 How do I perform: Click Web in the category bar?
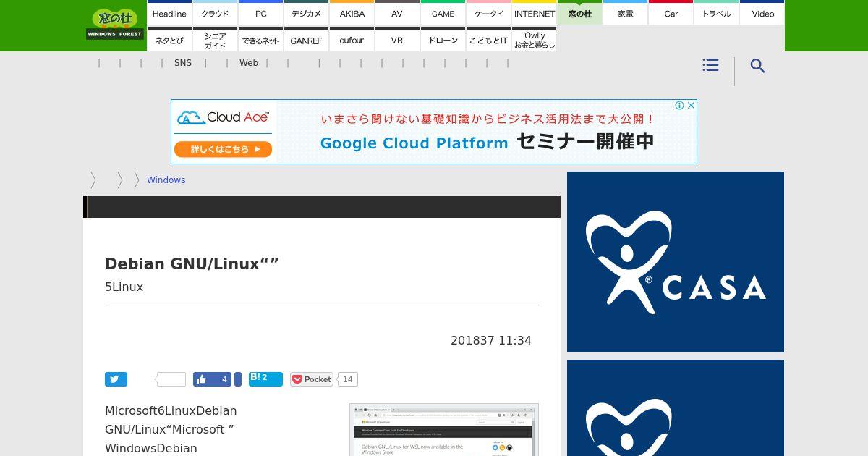pos(249,63)
